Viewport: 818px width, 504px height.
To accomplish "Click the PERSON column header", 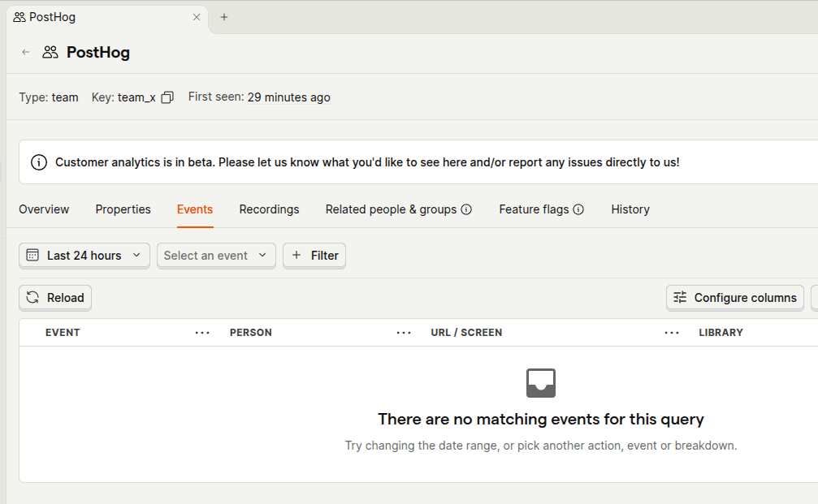I will click(251, 333).
